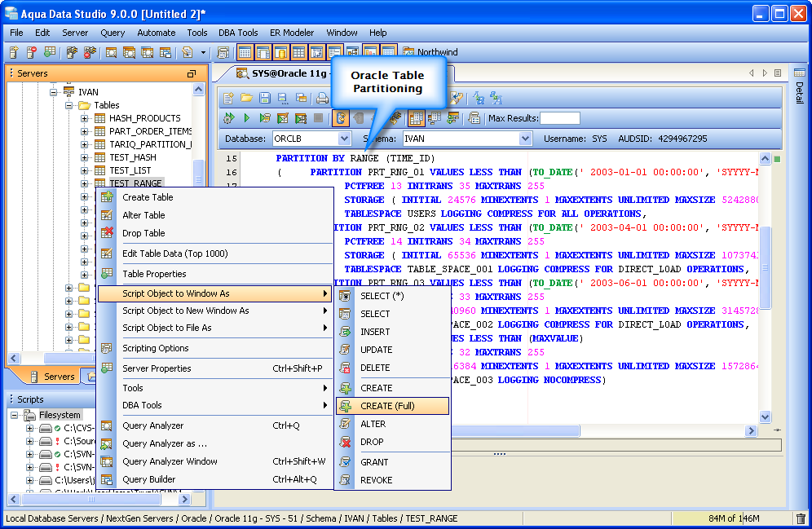This screenshot has width=812, height=529.
Task: Click the editor vertical scrollbar down arrow
Action: [765, 417]
